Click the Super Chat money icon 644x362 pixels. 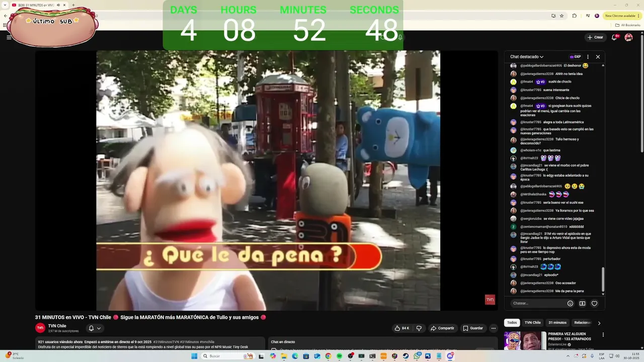tap(582, 303)
